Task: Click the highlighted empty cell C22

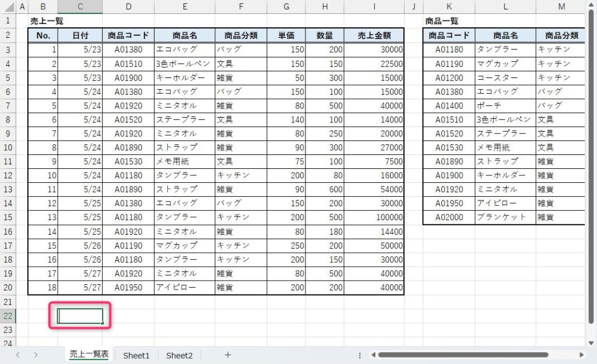Action: [80, 316]
